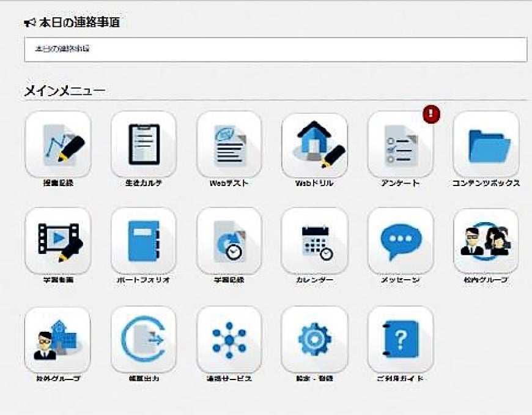The image size is (532, 415).
Task: Open the 授業記録 lesson record icon
Action: 58,144
